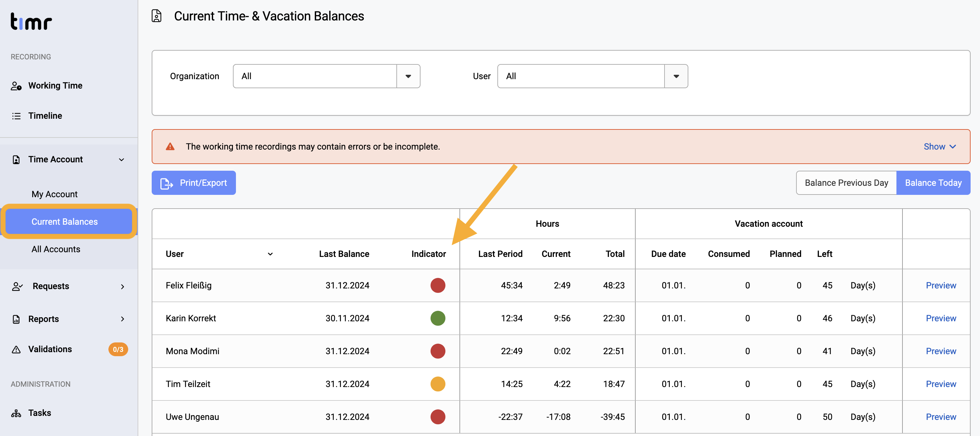Click the page title document icon
The width and height of the screenshot is (980, 436).
[157, 16]
